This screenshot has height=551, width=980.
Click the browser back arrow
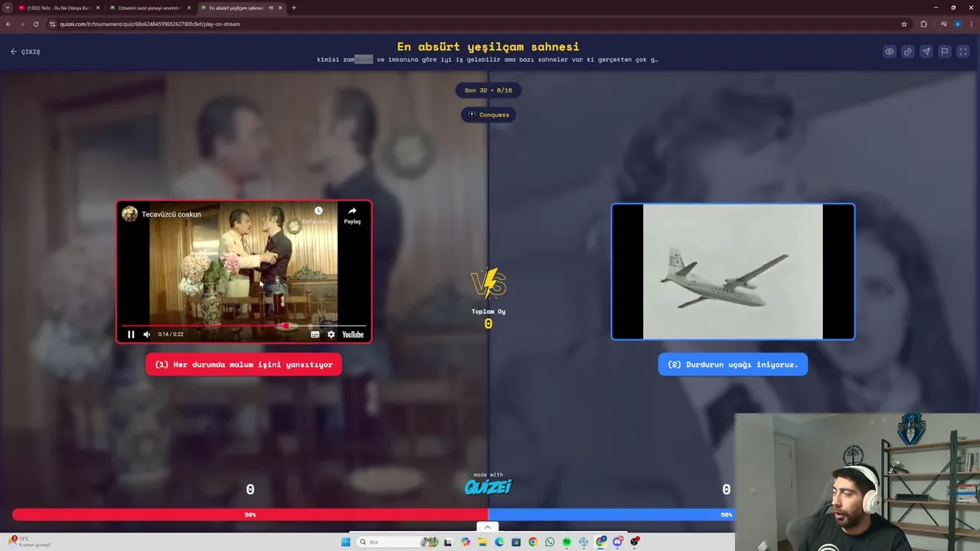(8, 24)
